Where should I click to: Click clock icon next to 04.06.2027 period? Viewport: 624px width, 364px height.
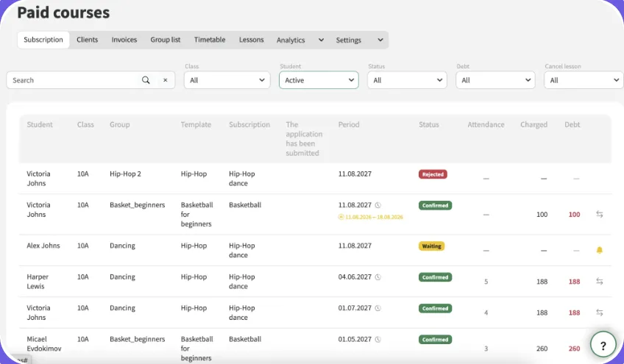pos(377,277)
